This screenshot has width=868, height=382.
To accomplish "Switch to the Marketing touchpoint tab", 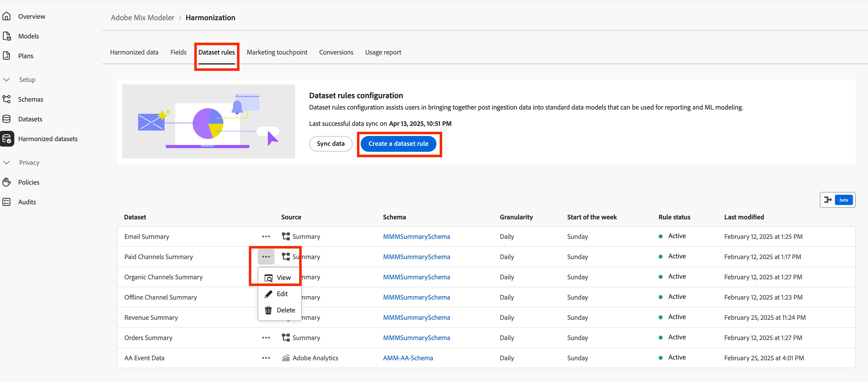I will [277, 52].
